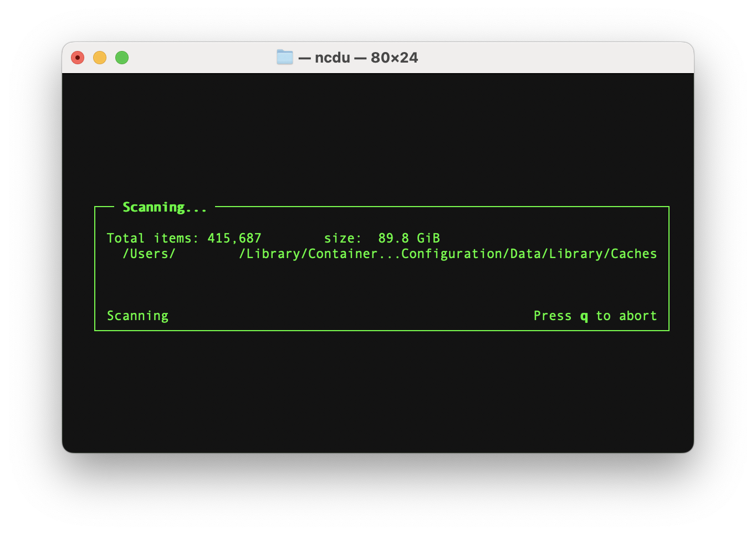The height and width of the screenshot is (535, 756).
Task: Click the 89.8 size value
Action: 393,238
